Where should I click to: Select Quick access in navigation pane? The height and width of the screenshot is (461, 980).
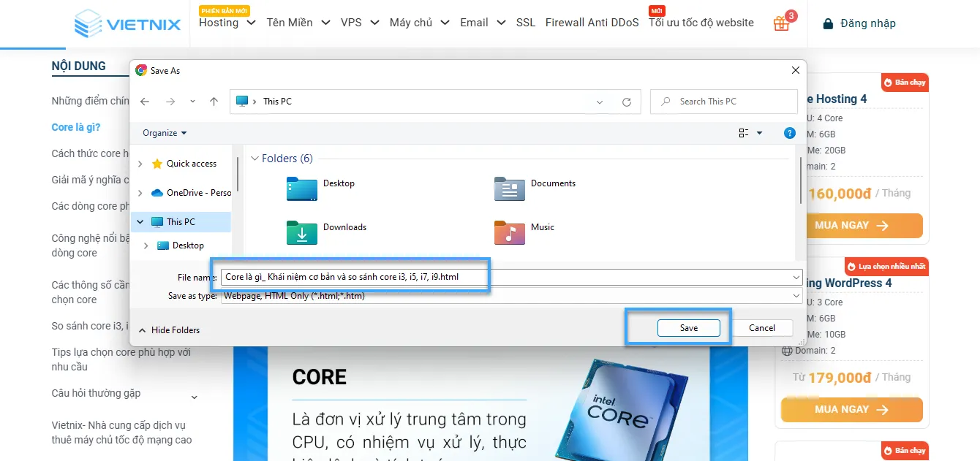coord(191,164)
